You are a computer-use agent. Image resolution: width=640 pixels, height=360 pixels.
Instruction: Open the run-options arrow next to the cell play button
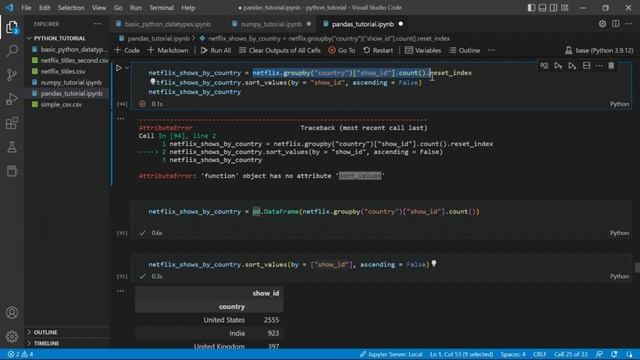pyautogui.click(x=127, y=68)
